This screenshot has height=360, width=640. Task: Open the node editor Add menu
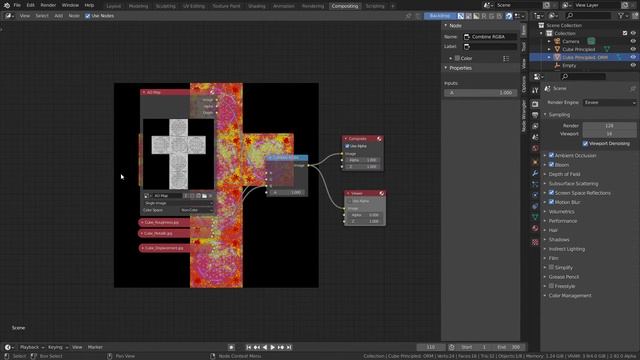coord(59,16)
